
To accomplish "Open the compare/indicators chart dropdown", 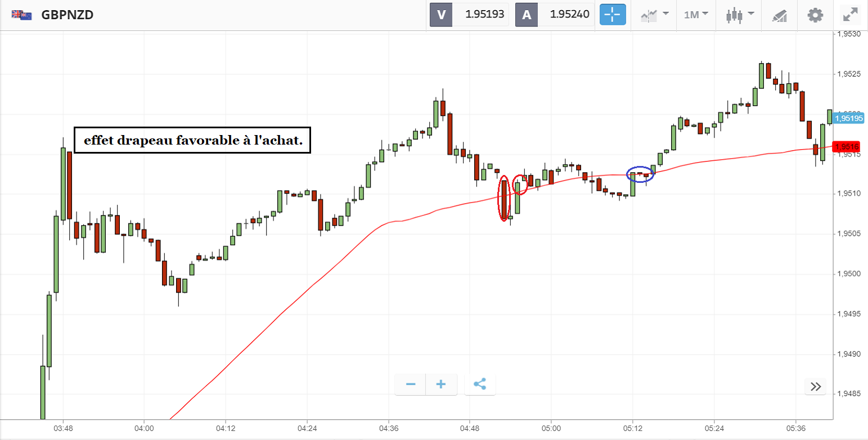I will point(654,15).
